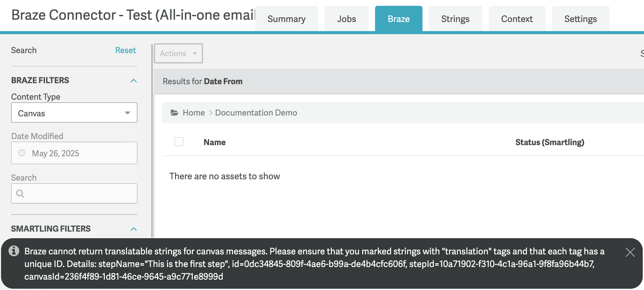Click Documentation Demo breadcrumb

[x=256, y=113]
